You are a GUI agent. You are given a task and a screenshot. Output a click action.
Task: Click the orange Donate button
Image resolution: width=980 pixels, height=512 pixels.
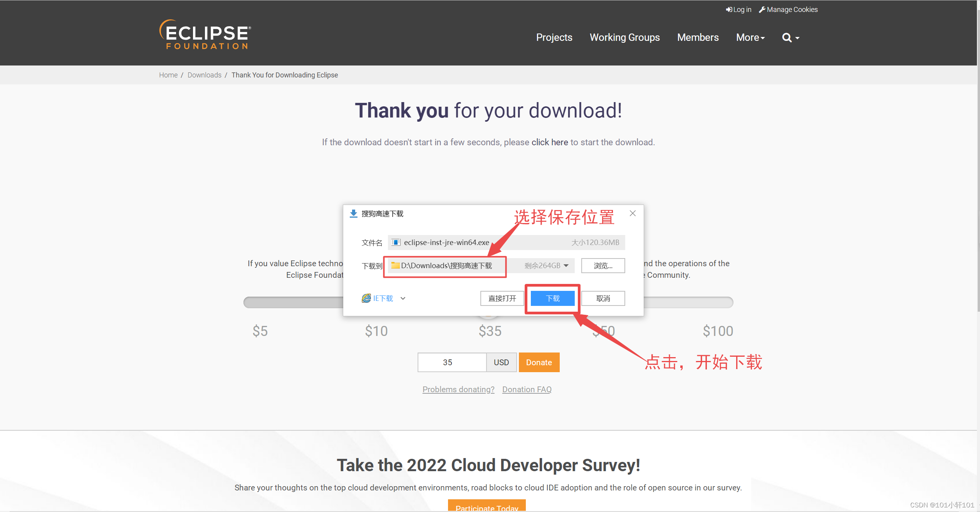[539, 362]
